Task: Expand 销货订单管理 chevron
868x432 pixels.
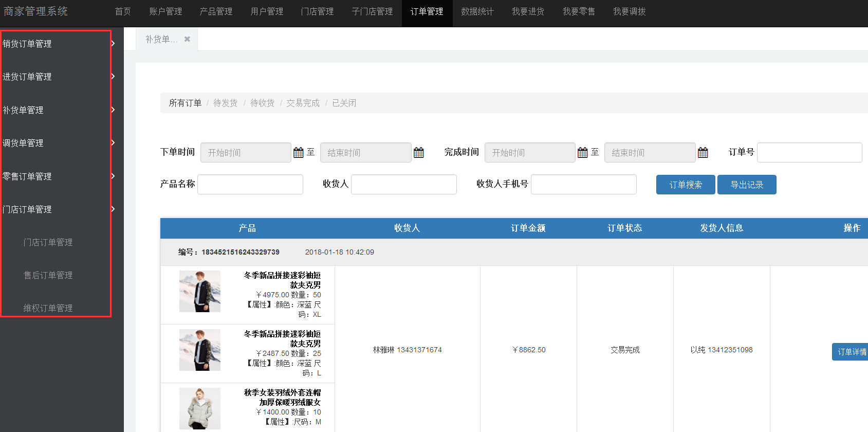Action: (x=113, y=44)
